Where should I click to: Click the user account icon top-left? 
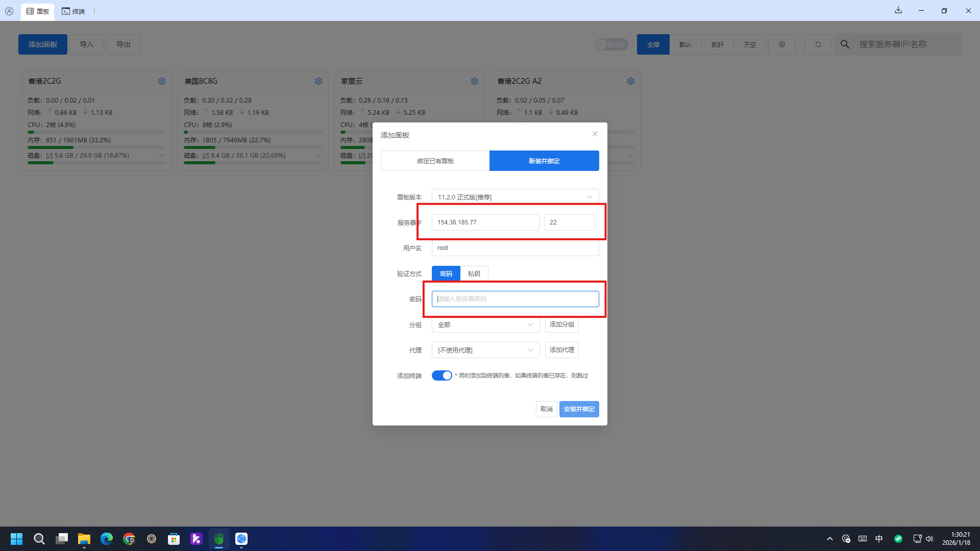(x=9, y=11)
